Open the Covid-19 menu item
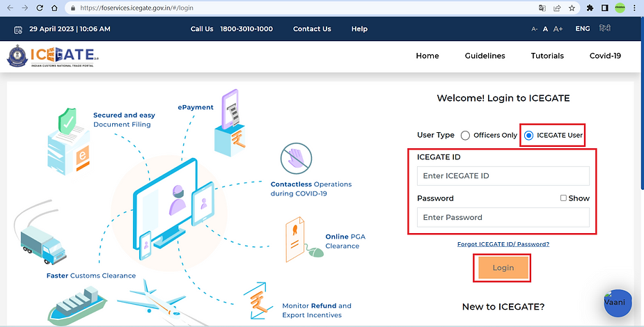Viewport: 644px width, 327px height. pos(605,56)
